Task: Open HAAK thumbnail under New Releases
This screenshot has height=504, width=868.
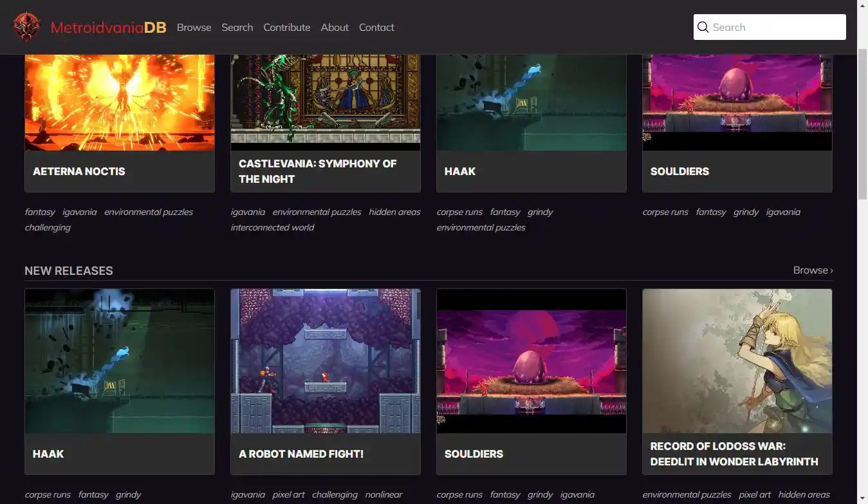Action: (x=120, y=361)
